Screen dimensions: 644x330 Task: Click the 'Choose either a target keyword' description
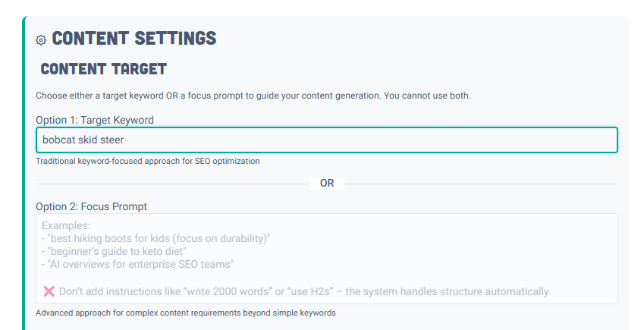[x=253, y=96]
